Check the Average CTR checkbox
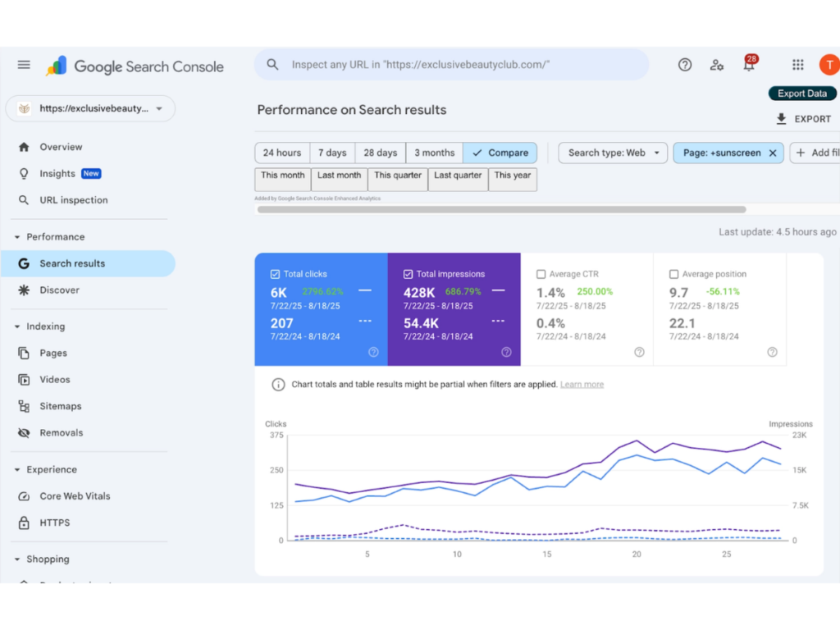 pyautogui.click(x=541, y=274)
